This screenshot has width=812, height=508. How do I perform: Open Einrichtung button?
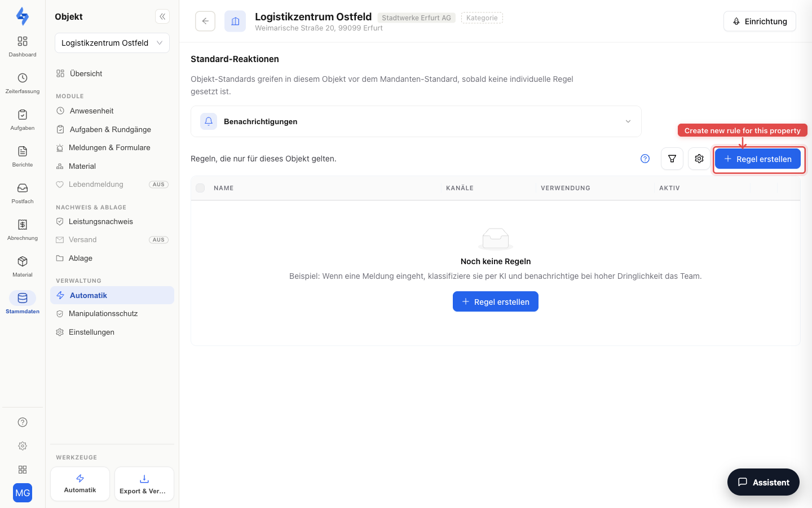coord(760,21)
